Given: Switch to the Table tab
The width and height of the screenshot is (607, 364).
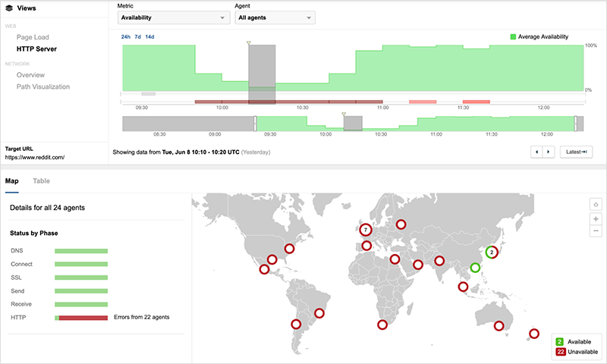Looking at the screenshot, I should coord(42,181).
